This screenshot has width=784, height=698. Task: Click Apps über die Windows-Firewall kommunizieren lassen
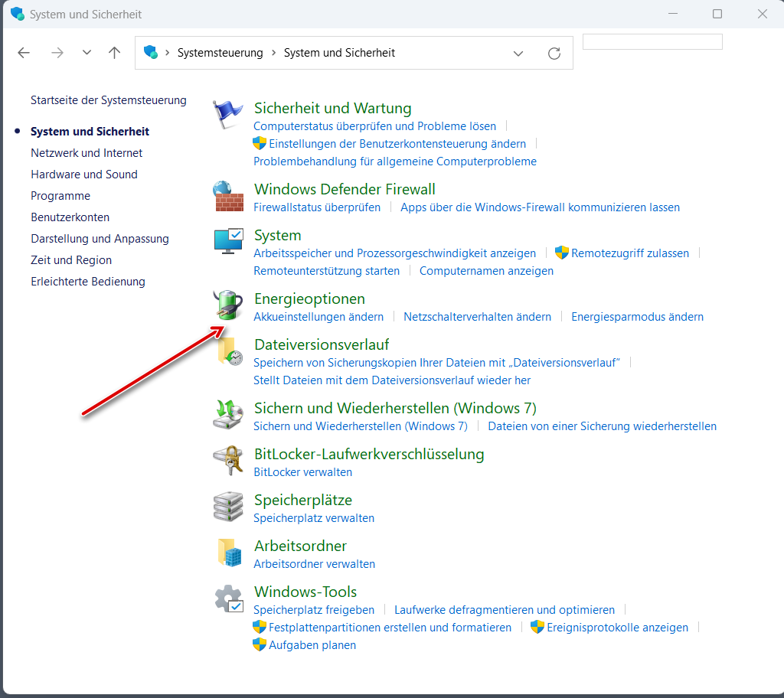(x=540, y=207)
